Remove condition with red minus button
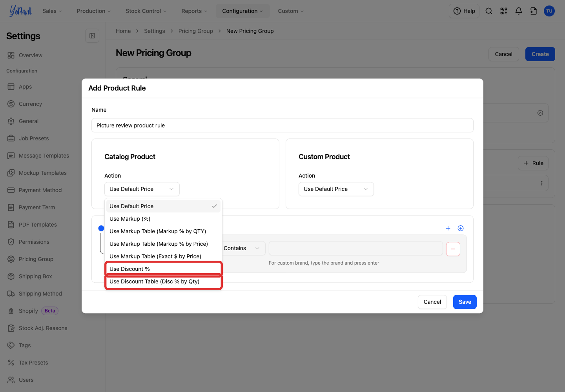The width and height of the screenshot is (565, 392). coord(453,249)
